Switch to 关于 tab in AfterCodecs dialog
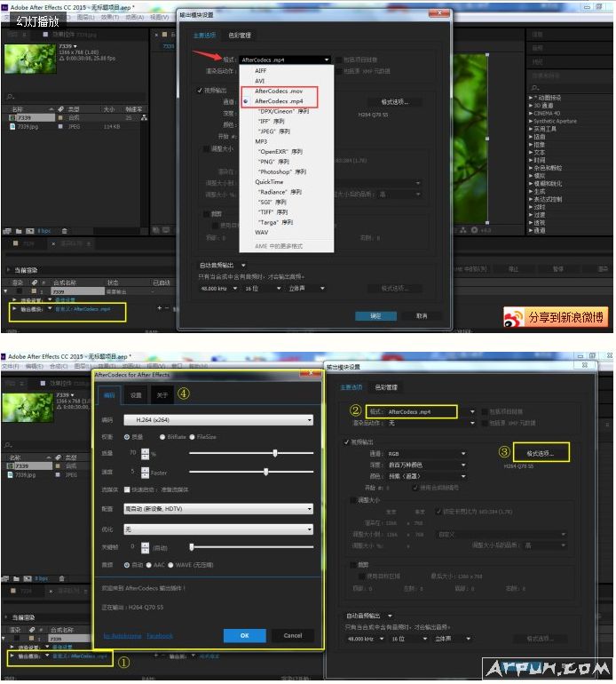 point(162,394)
